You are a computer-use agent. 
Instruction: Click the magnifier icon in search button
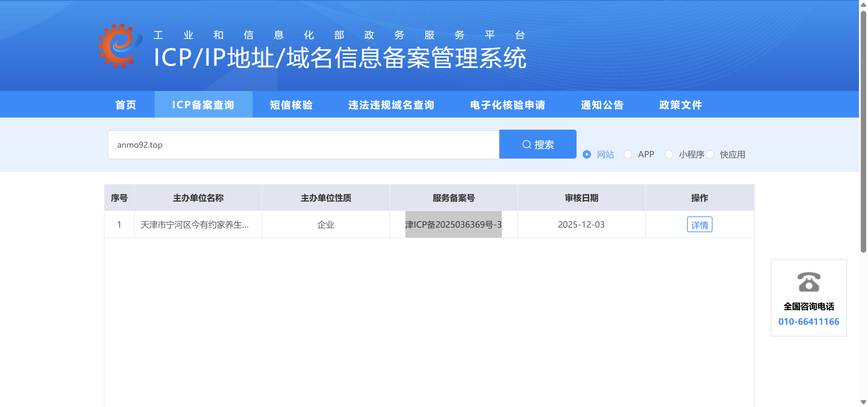[x=526, y=144]
